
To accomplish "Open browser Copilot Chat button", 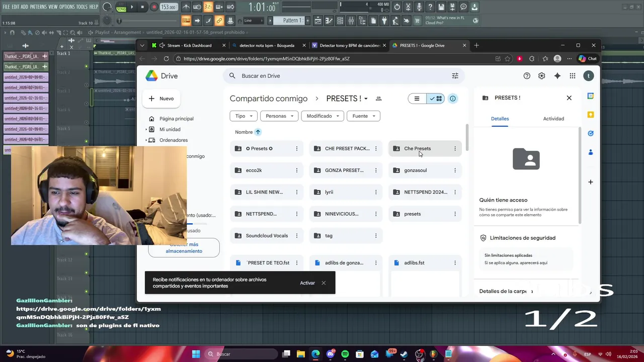I will (x=588, y=59).
